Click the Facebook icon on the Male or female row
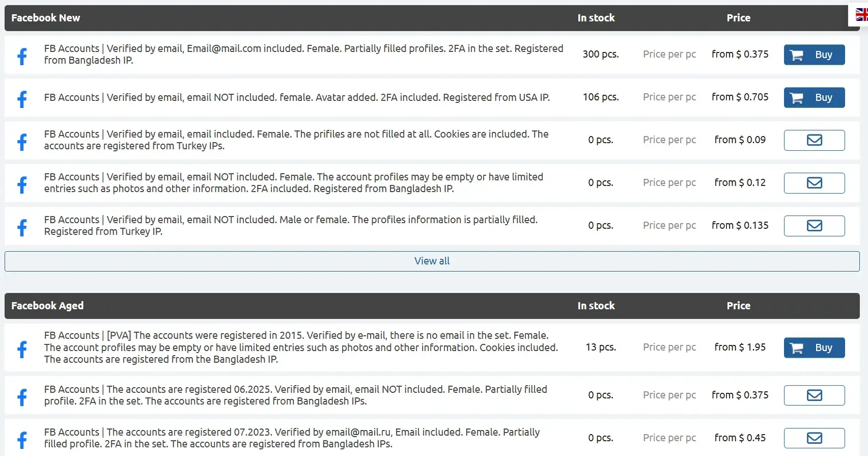This screenshot has height=456, width=868. pos(22,226)
